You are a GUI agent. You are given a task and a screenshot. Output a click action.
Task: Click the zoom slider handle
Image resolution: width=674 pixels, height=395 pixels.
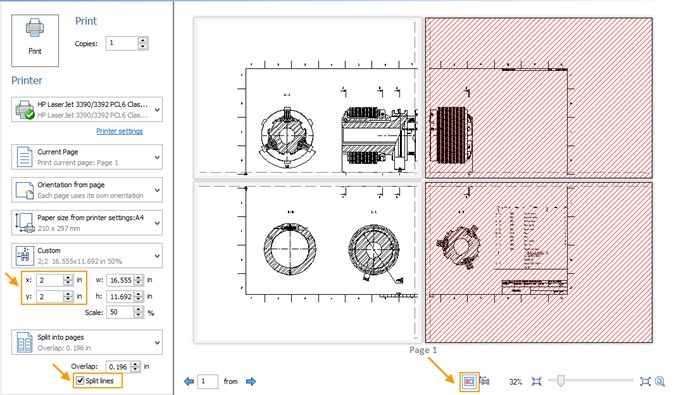tap(561, 380)
